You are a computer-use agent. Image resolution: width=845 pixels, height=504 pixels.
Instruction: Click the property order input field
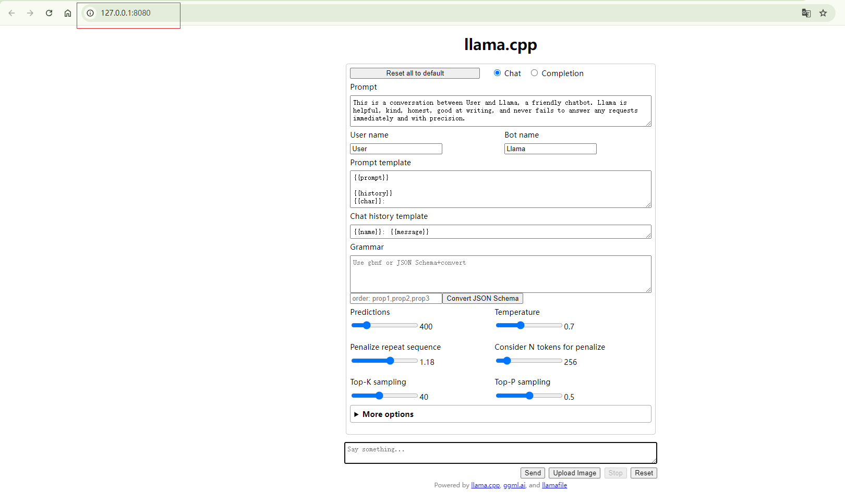point(396,298)
